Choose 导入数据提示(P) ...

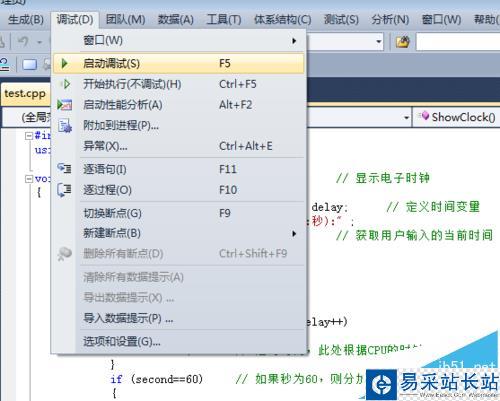[x=179, y=318]
